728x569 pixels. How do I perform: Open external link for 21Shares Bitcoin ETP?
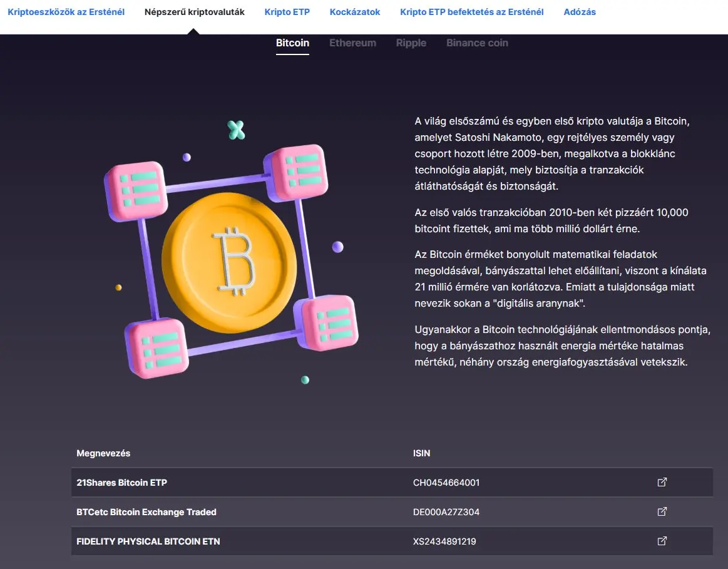(662, 482)
